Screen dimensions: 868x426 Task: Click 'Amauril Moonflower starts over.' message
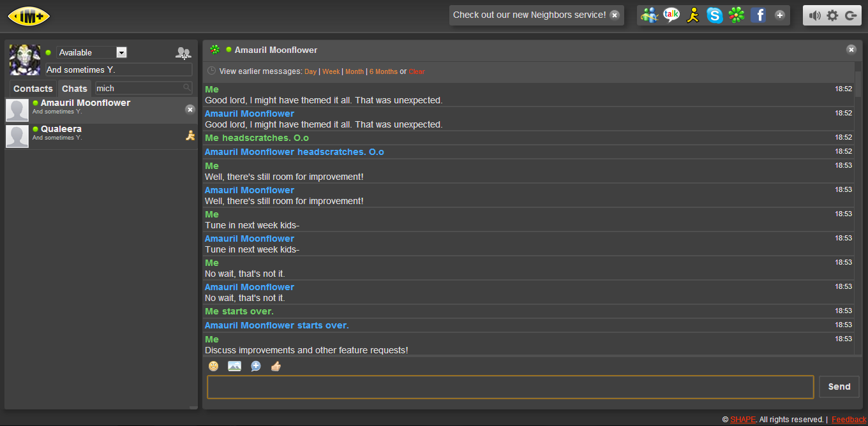pos(276,325)
